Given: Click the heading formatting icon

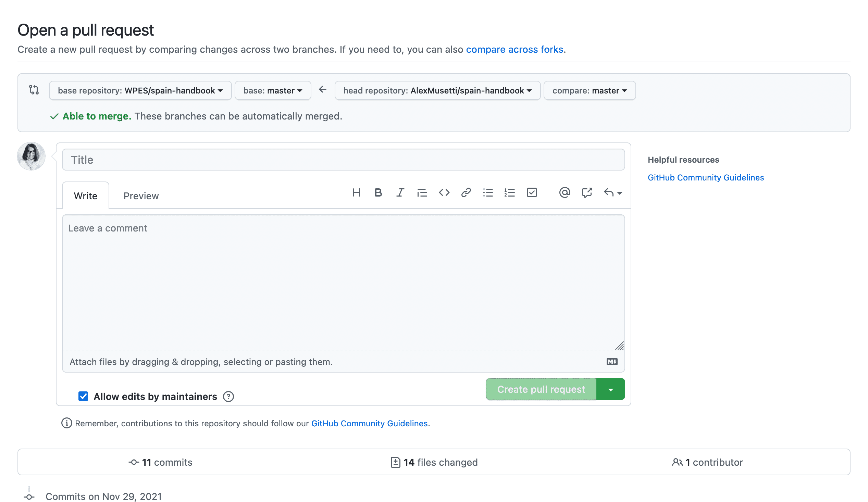Looking at the screenshot, I should [357, 192].
